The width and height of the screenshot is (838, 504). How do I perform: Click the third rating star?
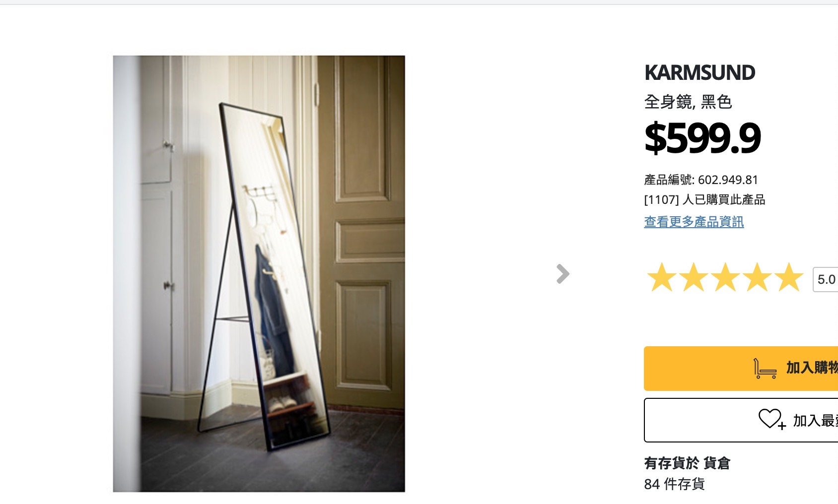(x=725, y=278)
